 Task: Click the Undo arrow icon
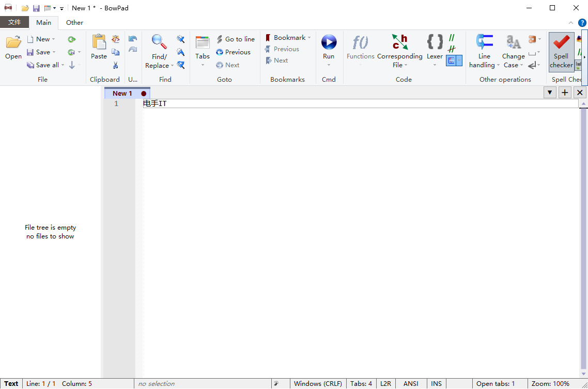pyautogui.click(x=133, y=39)
